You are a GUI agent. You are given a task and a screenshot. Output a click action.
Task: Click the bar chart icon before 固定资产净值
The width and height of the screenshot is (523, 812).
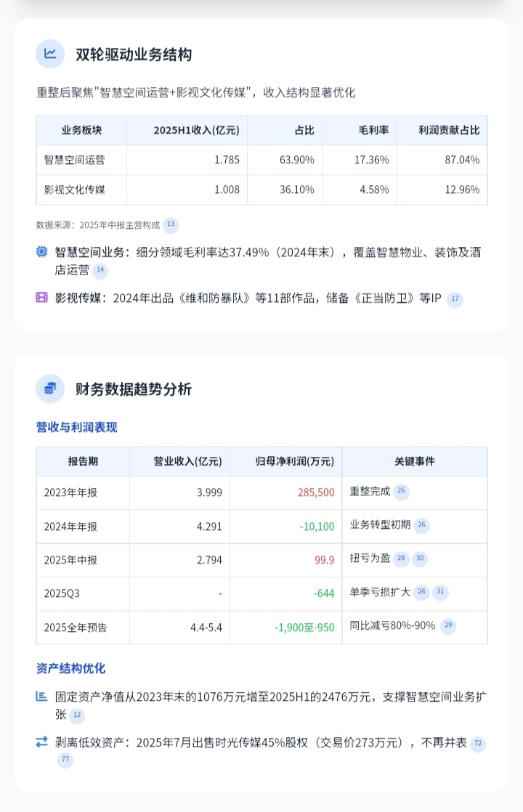click(x=42, y=697)
